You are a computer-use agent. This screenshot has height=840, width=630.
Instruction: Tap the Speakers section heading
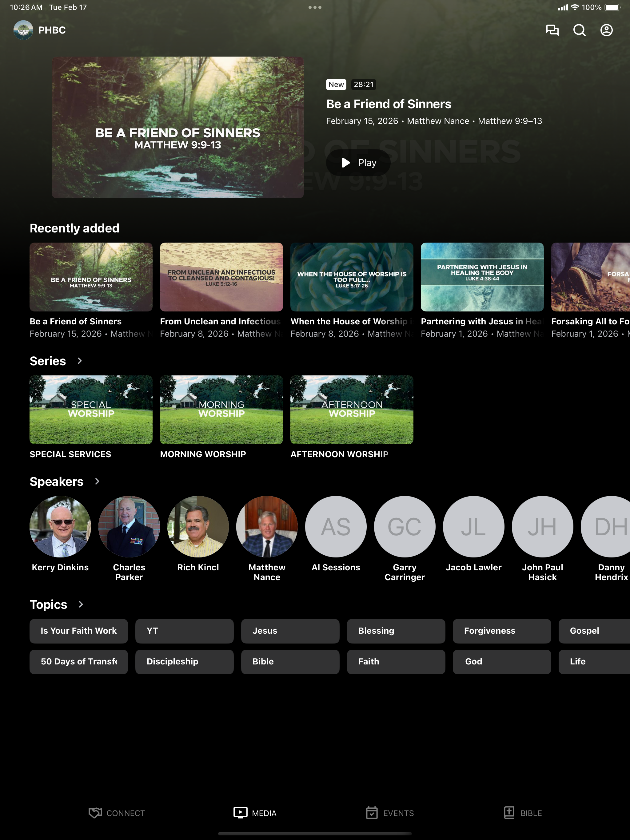[57, 481]
